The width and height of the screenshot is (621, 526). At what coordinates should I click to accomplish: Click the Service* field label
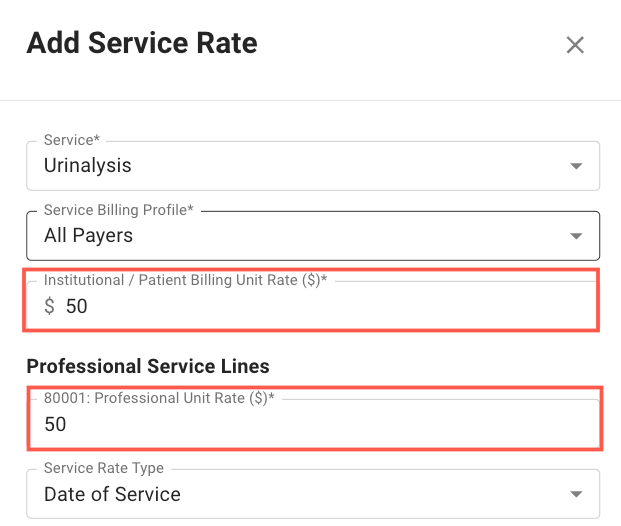[72, 140]
